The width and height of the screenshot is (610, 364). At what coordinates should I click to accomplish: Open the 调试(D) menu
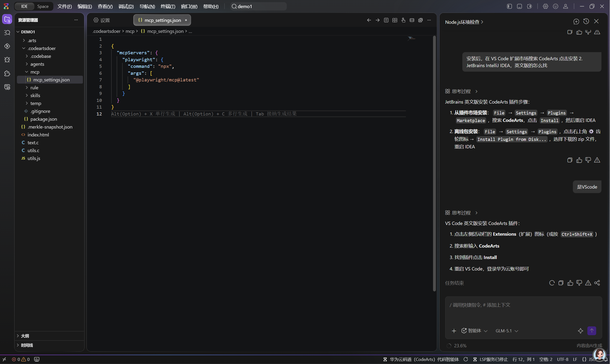(x=126, y=6)
